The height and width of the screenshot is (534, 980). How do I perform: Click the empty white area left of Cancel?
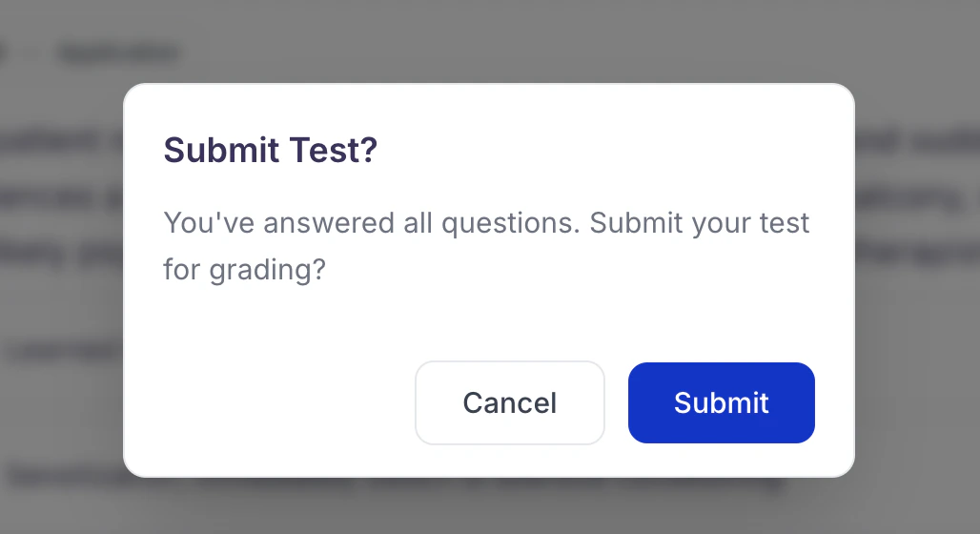(x=269, y=402)
